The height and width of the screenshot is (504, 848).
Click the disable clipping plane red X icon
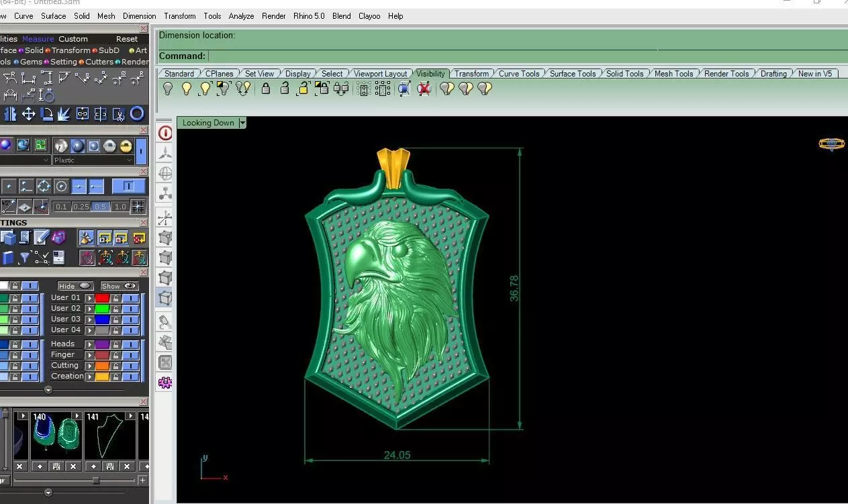(x=424, y=88)
